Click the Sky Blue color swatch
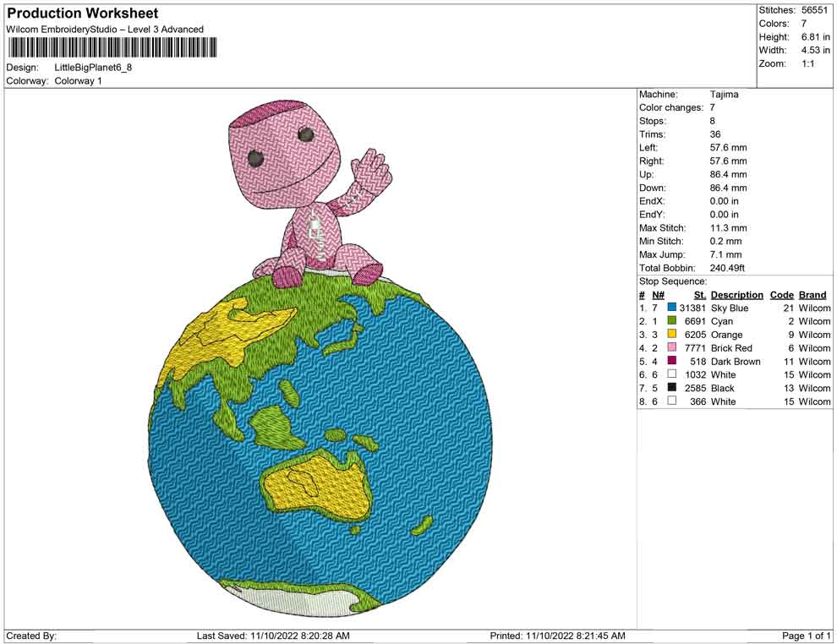837x644 pixels. [672, 308]
